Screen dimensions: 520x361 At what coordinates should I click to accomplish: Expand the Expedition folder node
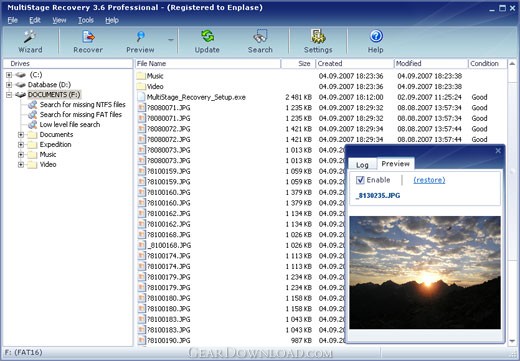[21, 145]
